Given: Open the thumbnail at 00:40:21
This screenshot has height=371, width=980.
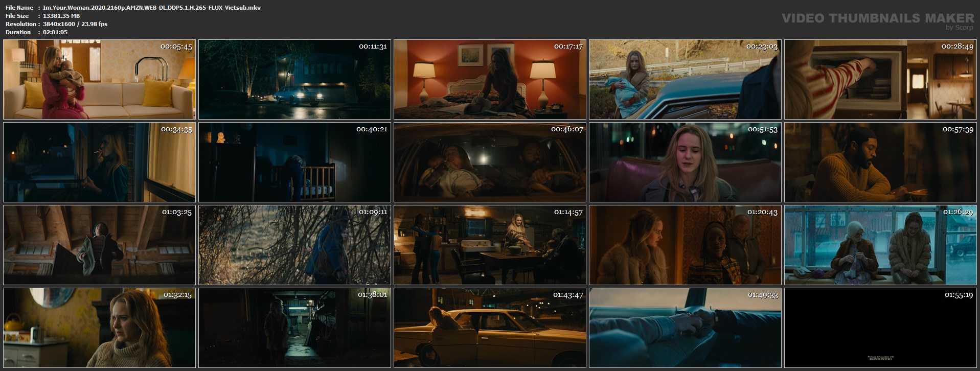Looking at the screenshot, I should tap(294, 163).
